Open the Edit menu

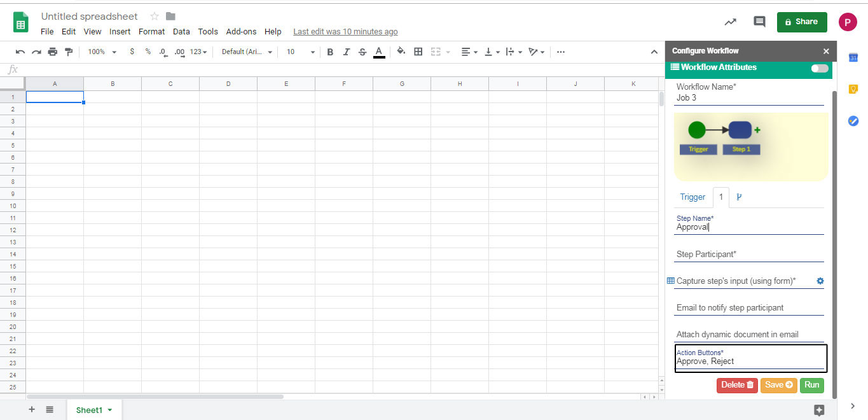pos(69,31)
